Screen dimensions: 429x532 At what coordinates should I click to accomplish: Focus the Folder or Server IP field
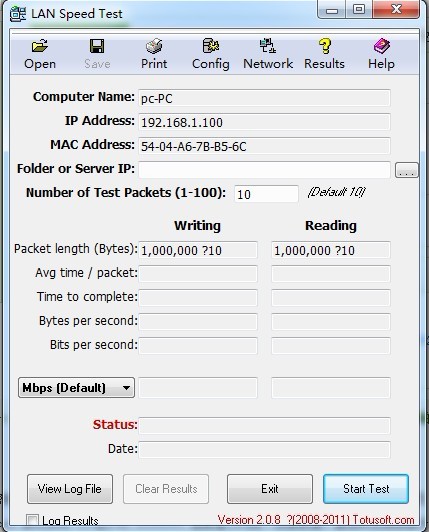click(264, 170)
